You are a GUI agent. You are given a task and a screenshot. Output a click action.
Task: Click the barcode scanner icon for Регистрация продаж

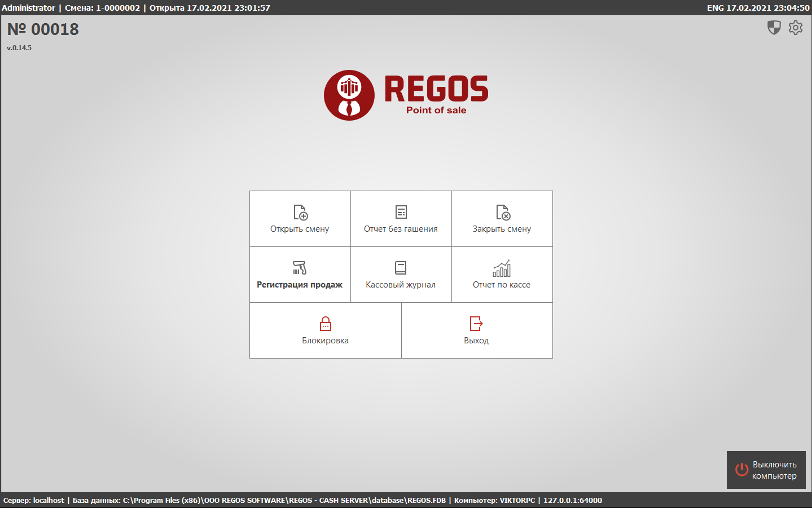pyautogui.click(x=300, y=268)
